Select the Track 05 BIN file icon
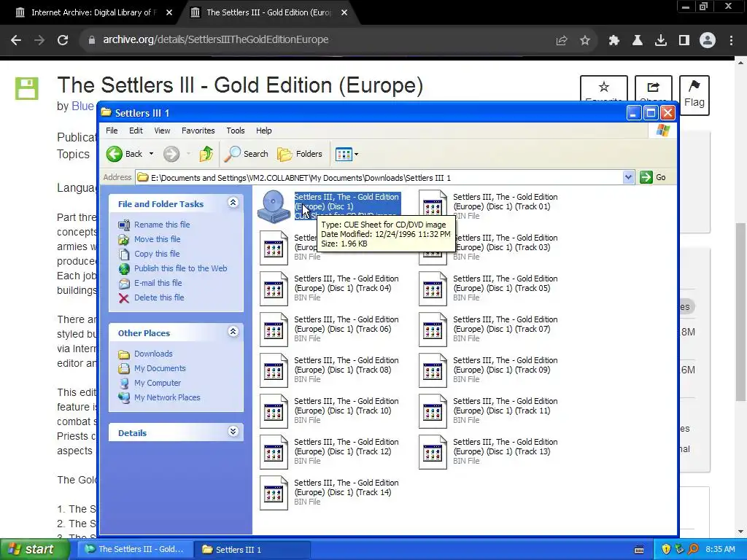Viewport: 747px width, 560px height. (x=433, y=289)
